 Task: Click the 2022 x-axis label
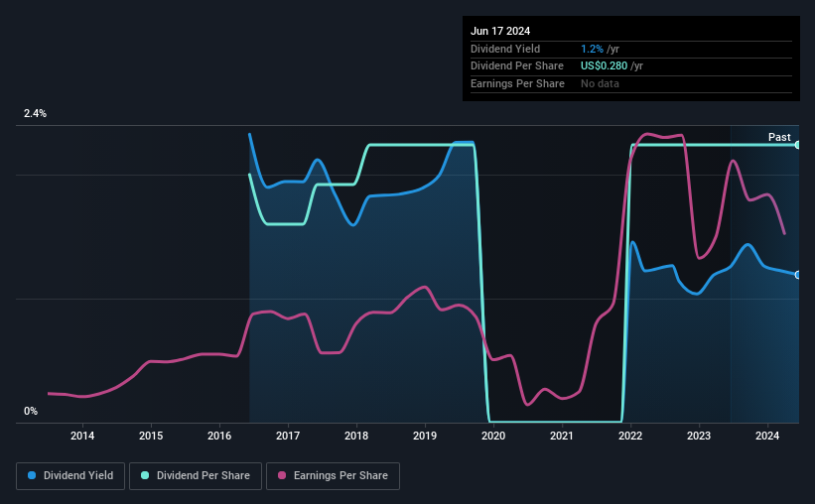coord(630,436)
